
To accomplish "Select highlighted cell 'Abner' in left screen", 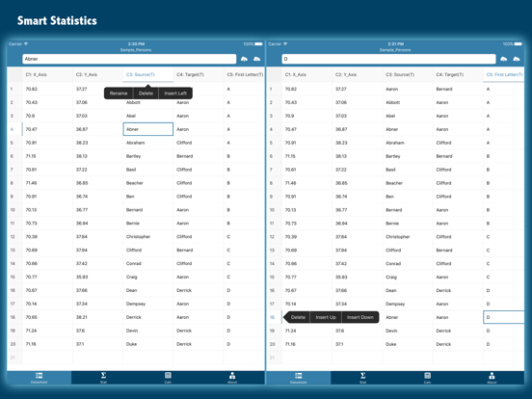I will 147,129.
